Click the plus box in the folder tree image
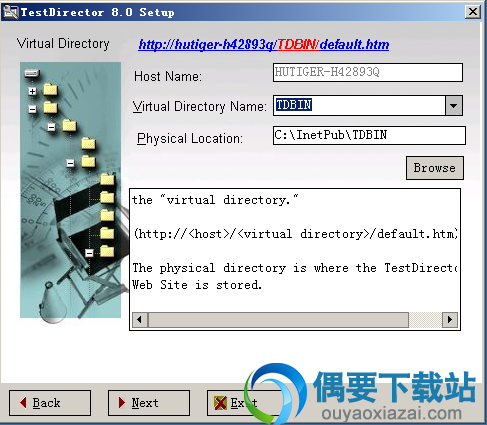487x425 pixels. (x=32, y=91)
